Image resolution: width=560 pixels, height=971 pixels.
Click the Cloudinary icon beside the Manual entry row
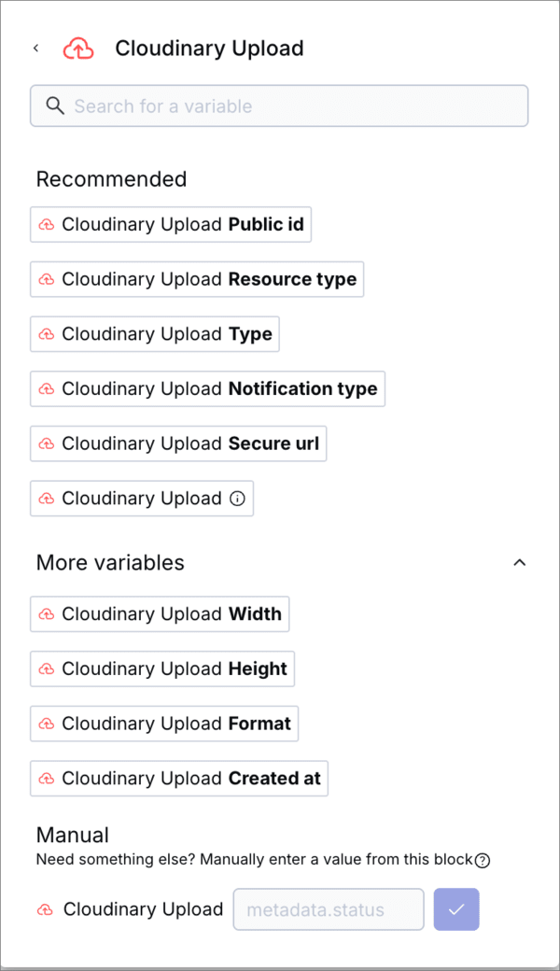coord(44,908)
